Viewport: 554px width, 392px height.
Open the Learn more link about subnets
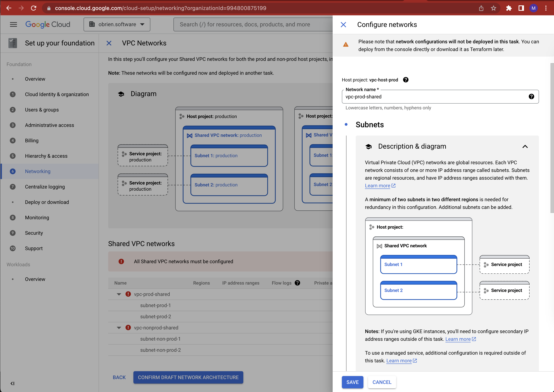click(378, 186)
